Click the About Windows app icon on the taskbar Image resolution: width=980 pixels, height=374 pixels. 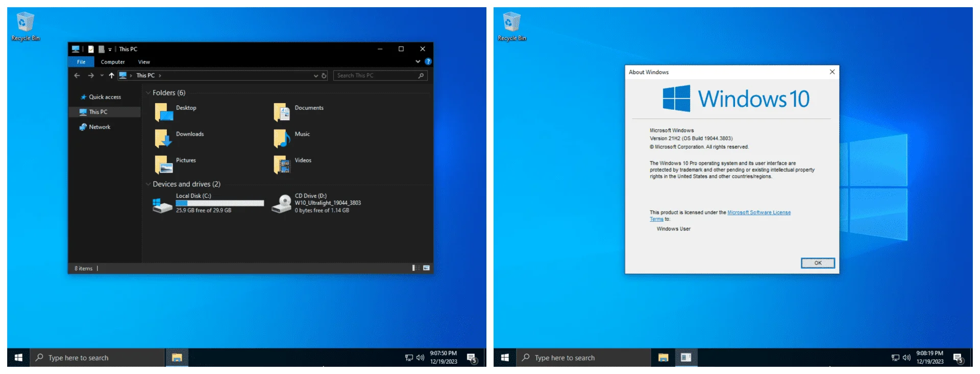pyautogui.click(x=686, y=358)
